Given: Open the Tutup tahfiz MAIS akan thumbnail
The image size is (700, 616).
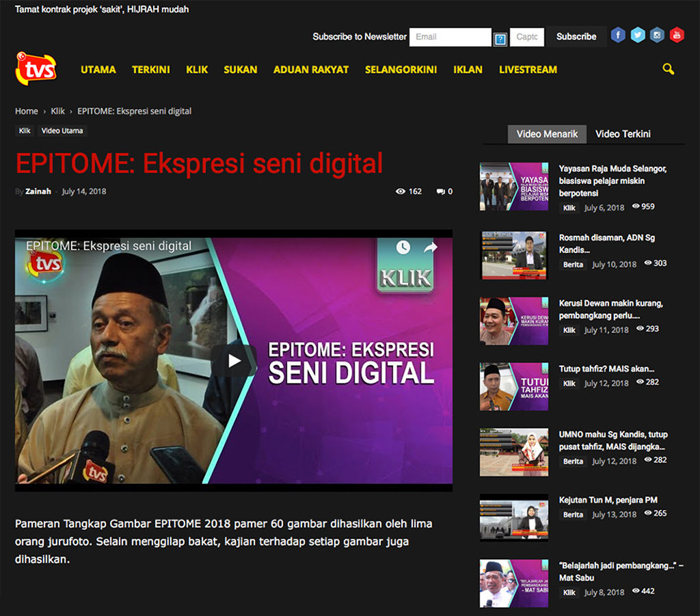Looking at the screenshot, I should tap(514, 386).
